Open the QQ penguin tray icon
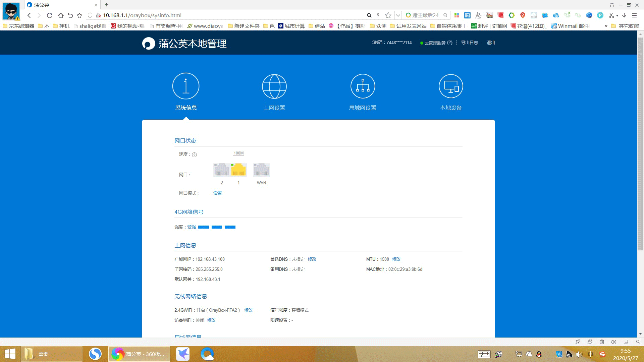Image resolution: width=644 pixels, height=362 pixels. click(539, 354)
